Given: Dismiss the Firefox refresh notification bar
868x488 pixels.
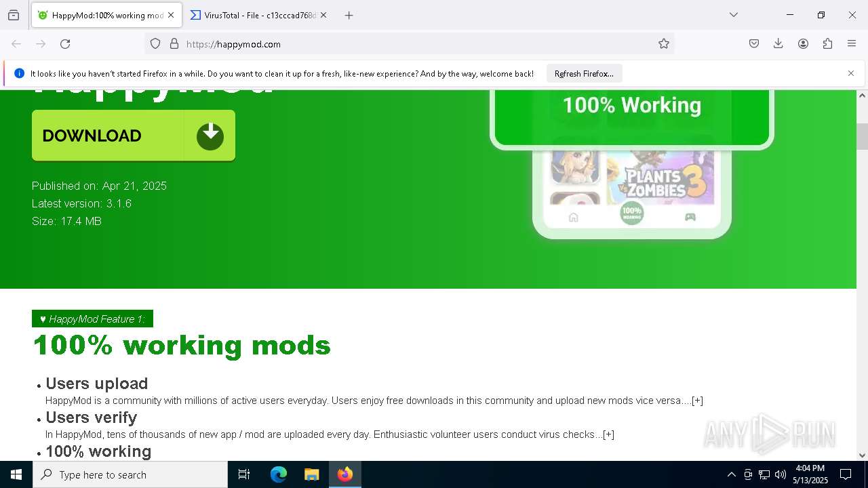Looking at the screenshot, I should click(x=851, y=73).
